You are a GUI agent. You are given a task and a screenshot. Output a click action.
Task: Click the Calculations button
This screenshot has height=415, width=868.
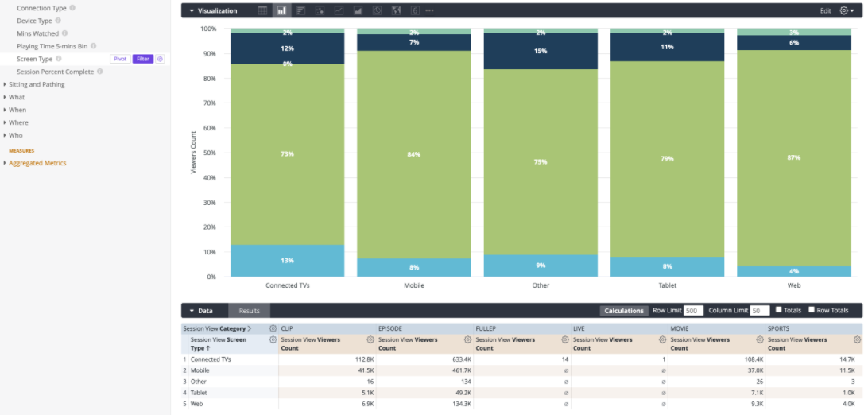pos(624,310)
